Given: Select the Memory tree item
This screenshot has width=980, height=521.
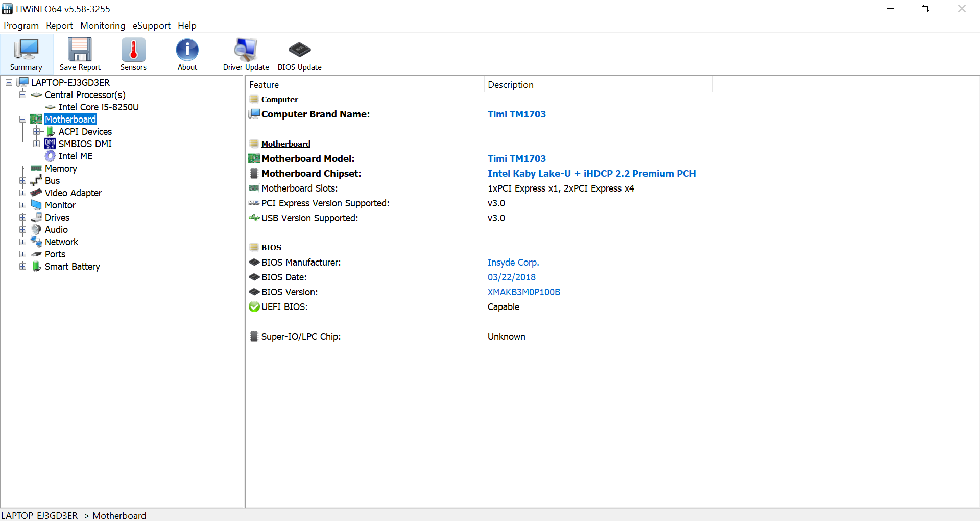Looking at the screenshot, I should [61, 169].
